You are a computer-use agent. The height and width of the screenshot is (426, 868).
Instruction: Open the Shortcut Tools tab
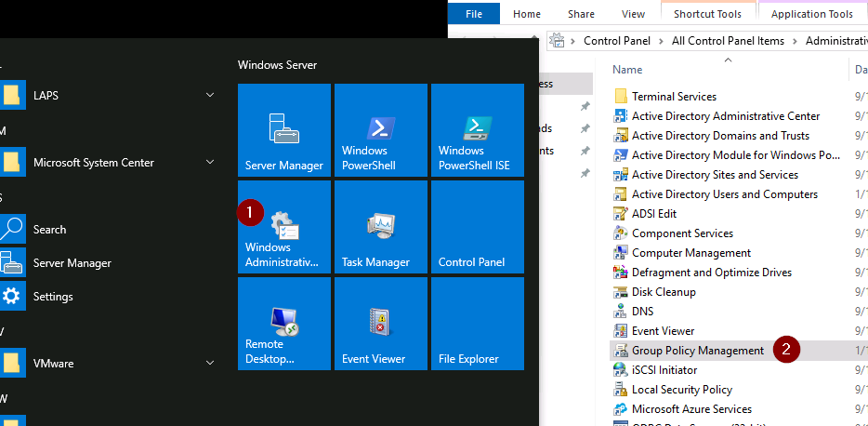point(707,14)
